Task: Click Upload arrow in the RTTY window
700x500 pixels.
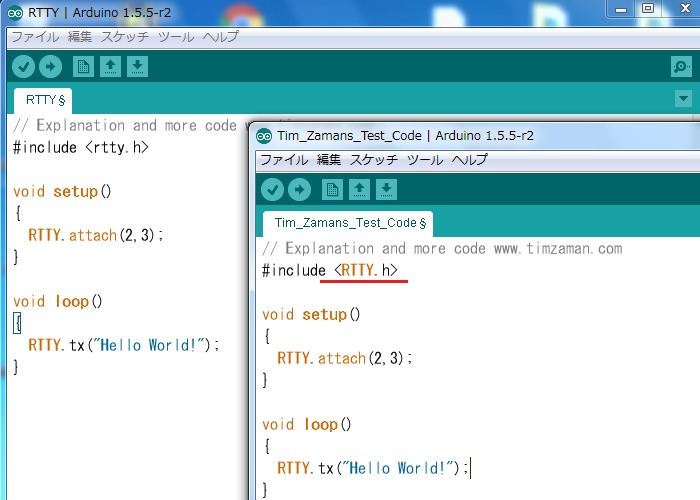Action: pos(50,67)
